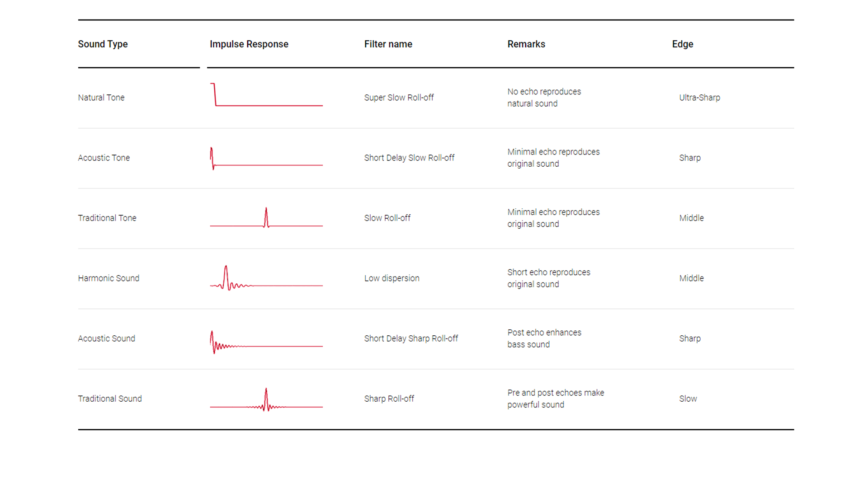Click the Acoustic Sound impulse response graph

[x=266, y=342]
